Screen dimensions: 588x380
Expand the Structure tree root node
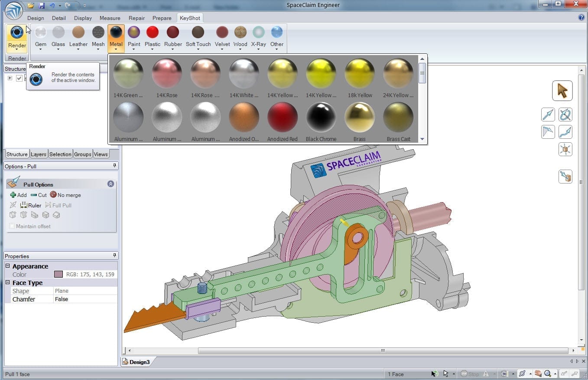click(x=10, y=78)
